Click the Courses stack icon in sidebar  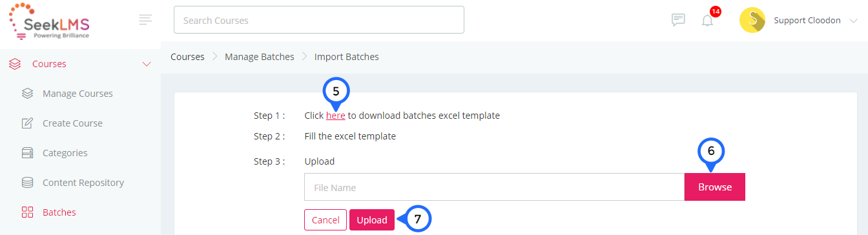point(15,64)
